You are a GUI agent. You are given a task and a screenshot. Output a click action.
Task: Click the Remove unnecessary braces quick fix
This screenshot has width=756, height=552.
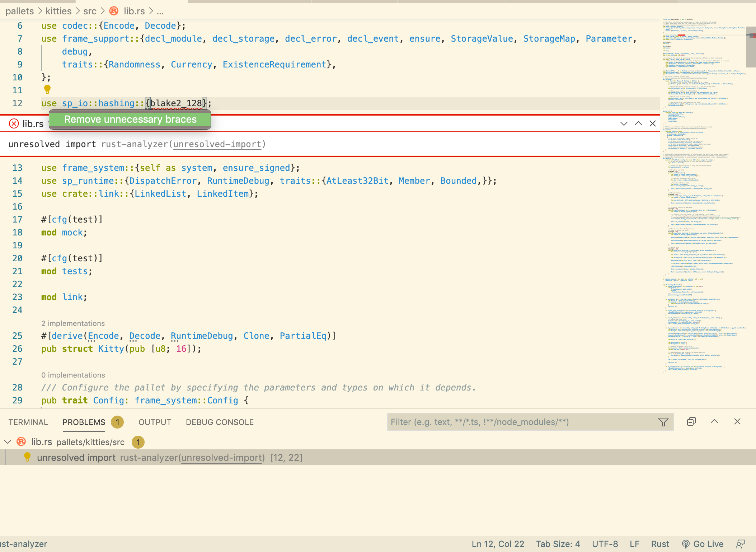(x=131, y=119)
